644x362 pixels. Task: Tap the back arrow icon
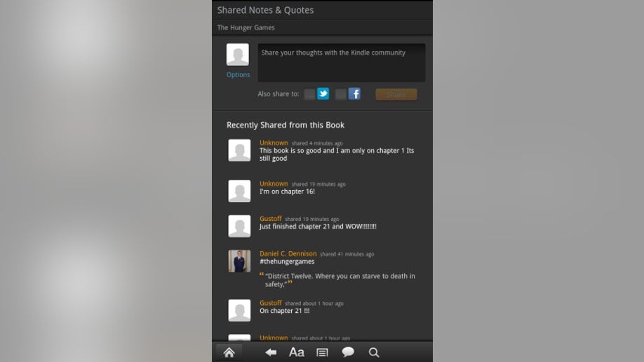point(271,352)
